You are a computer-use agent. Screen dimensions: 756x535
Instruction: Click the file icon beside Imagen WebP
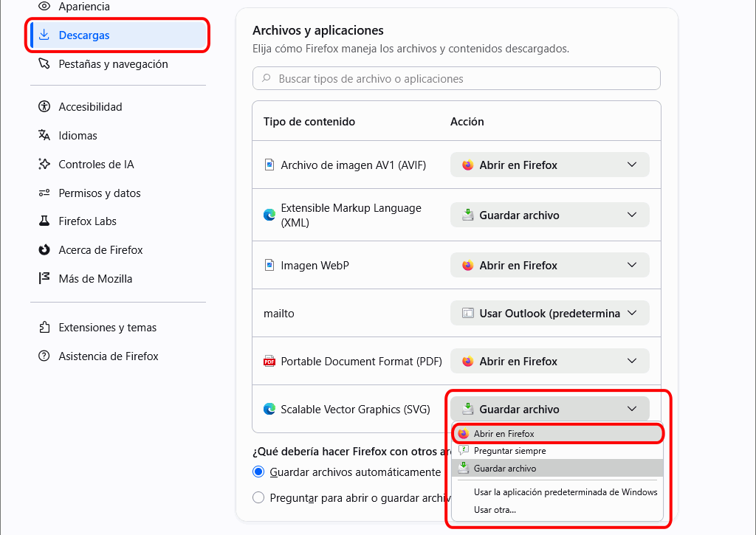(x=269, y=265)
